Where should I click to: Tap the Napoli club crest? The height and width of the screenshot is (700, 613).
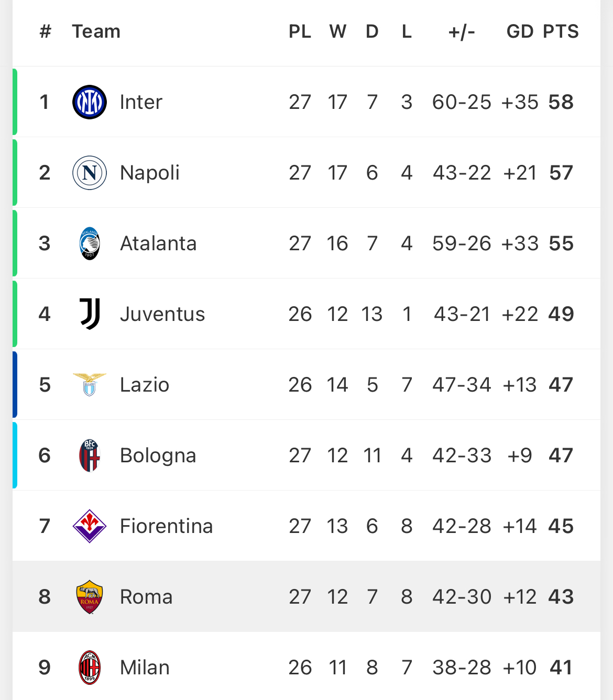90,173
